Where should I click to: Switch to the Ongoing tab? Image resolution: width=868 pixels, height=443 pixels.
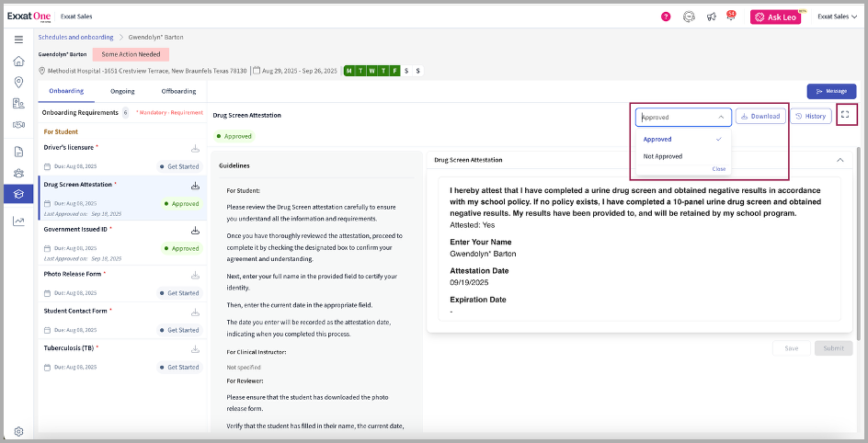tap(122, 91)
